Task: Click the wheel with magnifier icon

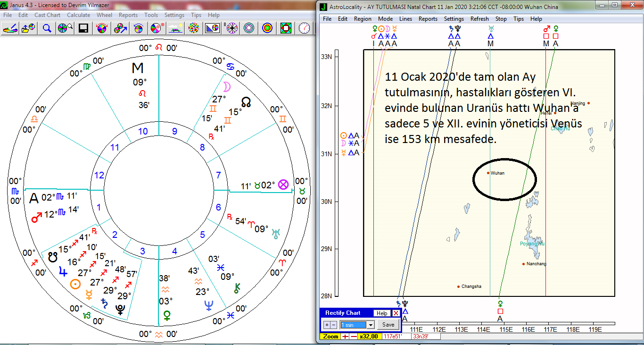Action: click(x=65, y=28)
